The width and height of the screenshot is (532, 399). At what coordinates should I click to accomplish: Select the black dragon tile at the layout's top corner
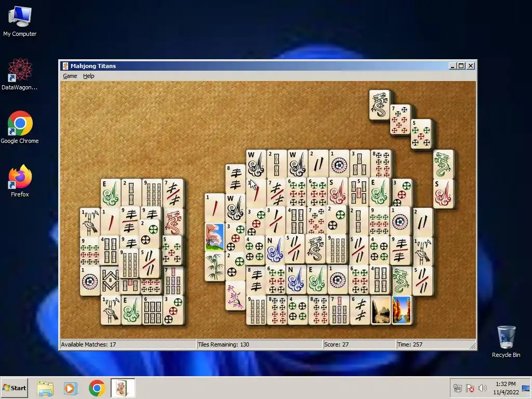point(379,105)
